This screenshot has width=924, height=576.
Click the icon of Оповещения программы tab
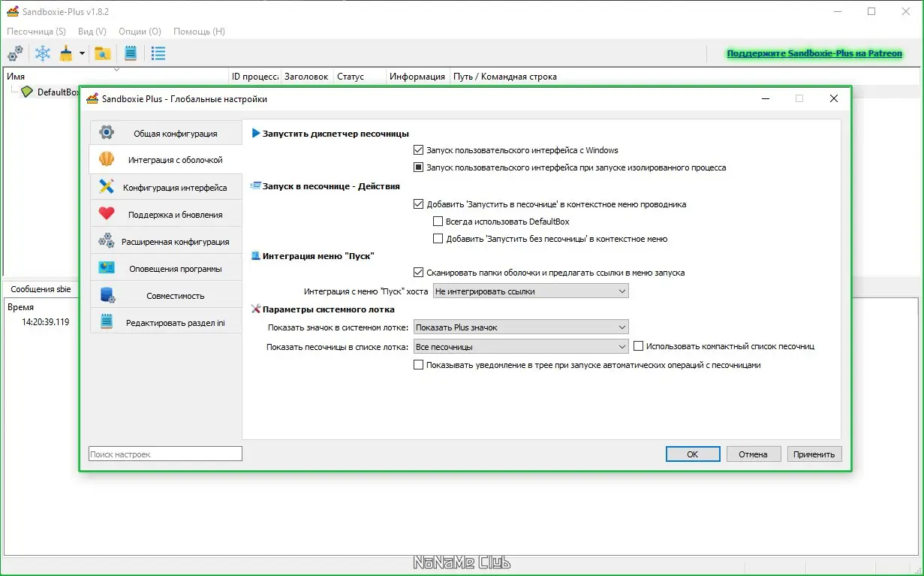click(107, 268)
